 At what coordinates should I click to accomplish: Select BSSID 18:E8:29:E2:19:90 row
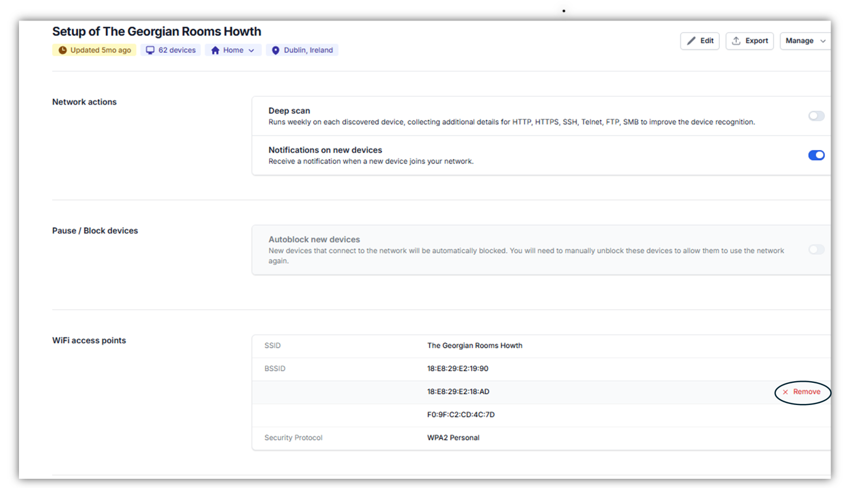(x=457, y=369)
